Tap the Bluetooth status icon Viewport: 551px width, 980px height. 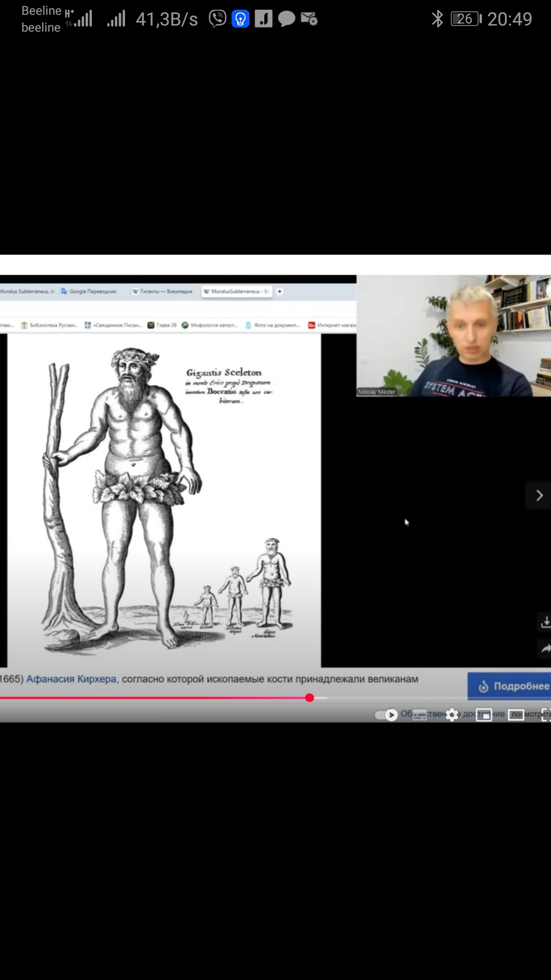(x=437, y=19)
